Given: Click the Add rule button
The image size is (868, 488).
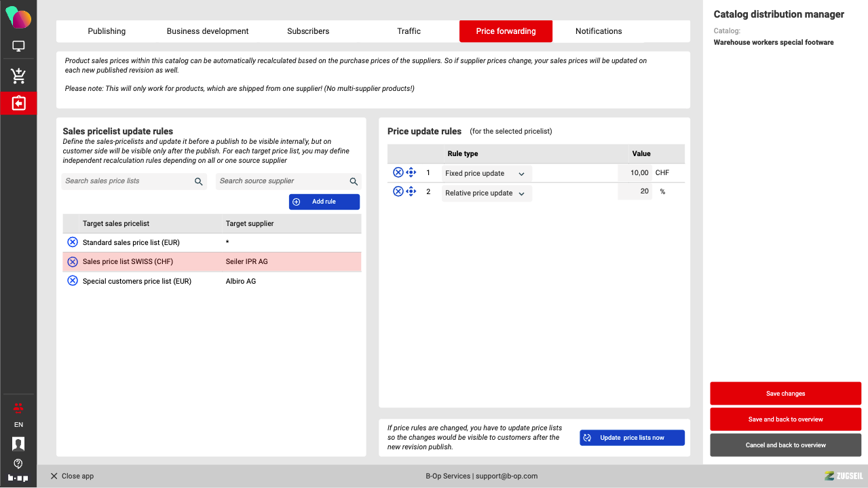Looking at the screenshot, I should 324,202.
